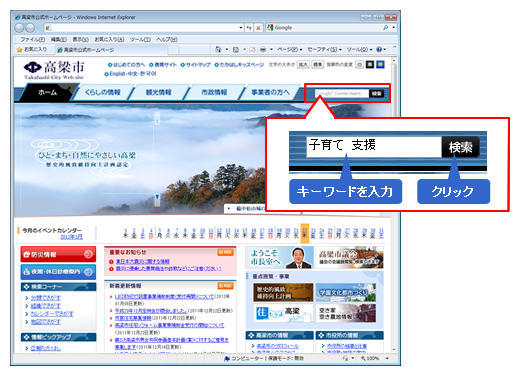The image size is (517, 375).
Task: Click the orange RSS badge for 新着更新情報
Action: (225, 286)
